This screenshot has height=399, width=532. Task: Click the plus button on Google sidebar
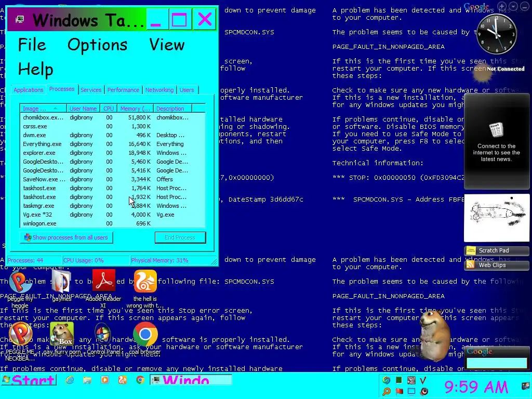[502, 6]
